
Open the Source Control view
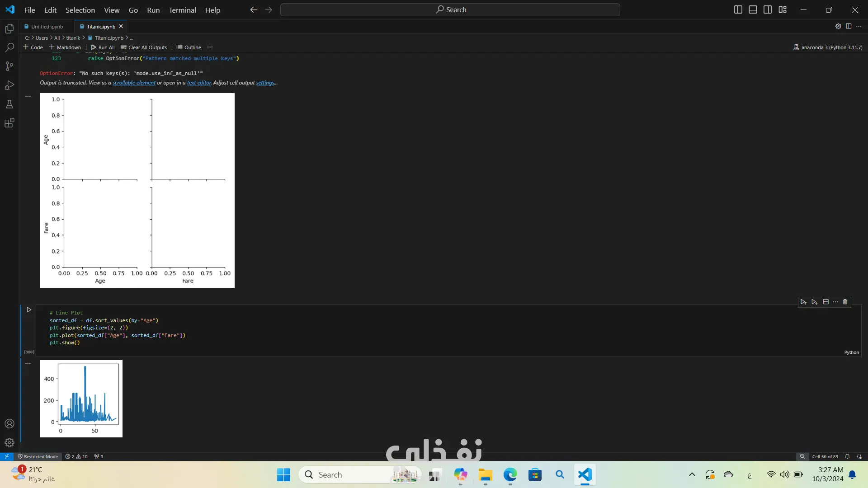tap(9, 66)
